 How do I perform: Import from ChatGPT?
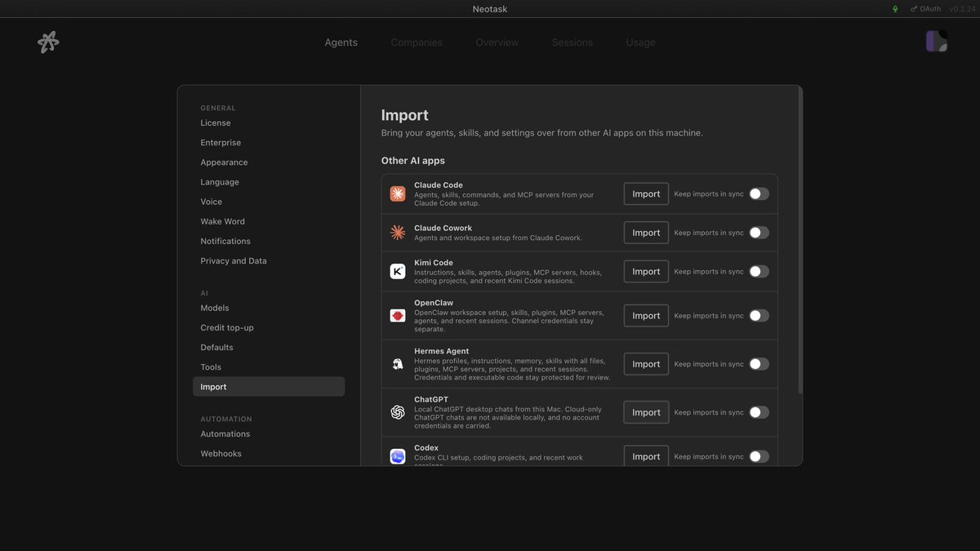click(x=646, y=412)
